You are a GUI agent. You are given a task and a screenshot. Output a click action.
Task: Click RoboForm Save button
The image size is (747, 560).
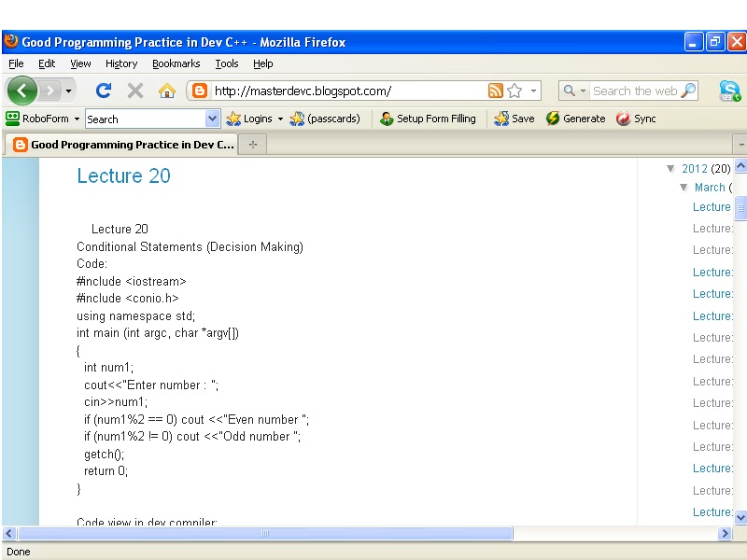point(514,119)
